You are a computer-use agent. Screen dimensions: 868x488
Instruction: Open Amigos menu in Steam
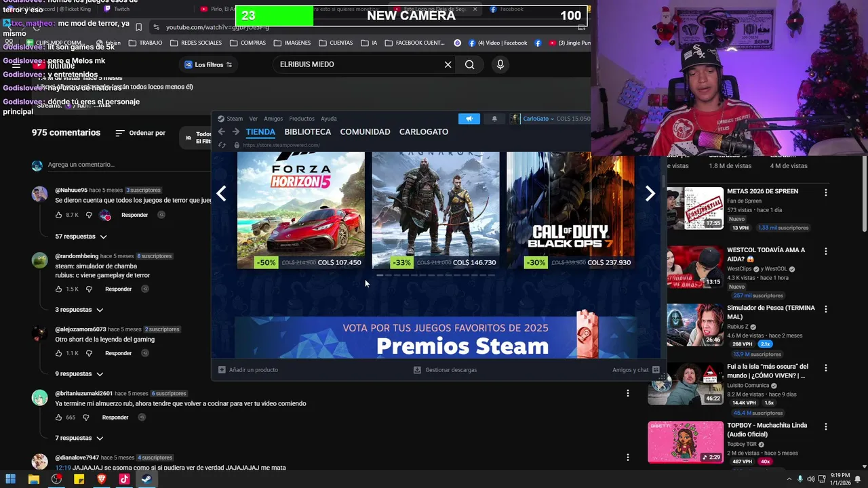[x=273, y=119]
